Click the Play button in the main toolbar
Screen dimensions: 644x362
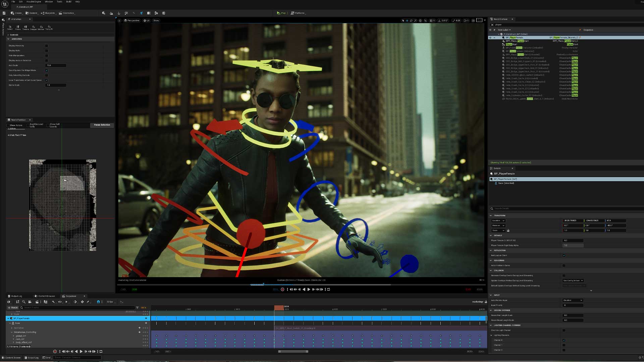click(281, 13)
